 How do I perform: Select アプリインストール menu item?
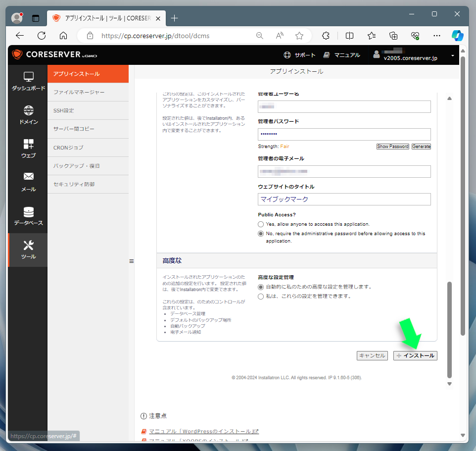coord(88,74)
